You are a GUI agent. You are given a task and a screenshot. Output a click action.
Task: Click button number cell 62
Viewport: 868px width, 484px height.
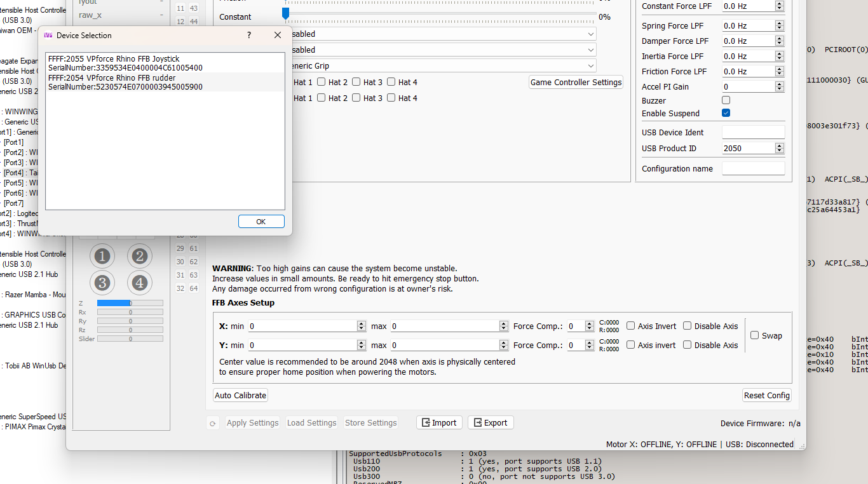(194, 262)
